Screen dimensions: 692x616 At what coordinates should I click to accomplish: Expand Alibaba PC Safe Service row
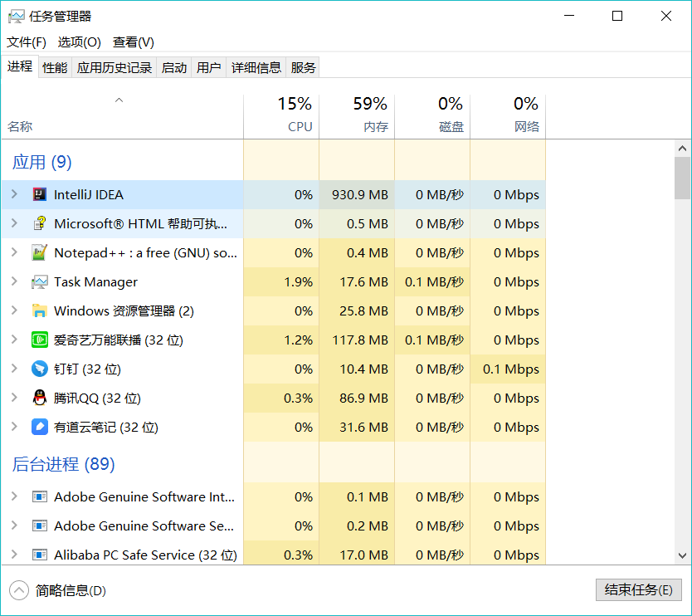(14, 555)
